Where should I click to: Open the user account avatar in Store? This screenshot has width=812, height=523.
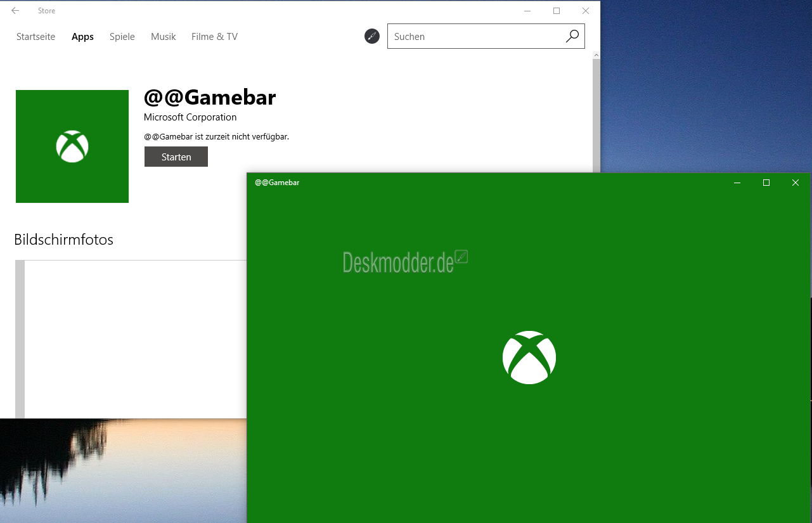pyautogui.click(x=372, y=36)
